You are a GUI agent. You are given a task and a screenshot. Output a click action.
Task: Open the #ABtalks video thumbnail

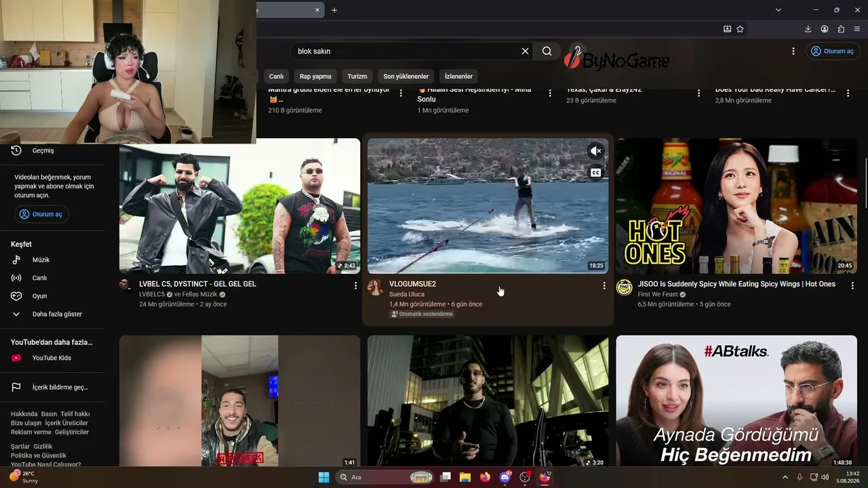(x=736, y=401)
